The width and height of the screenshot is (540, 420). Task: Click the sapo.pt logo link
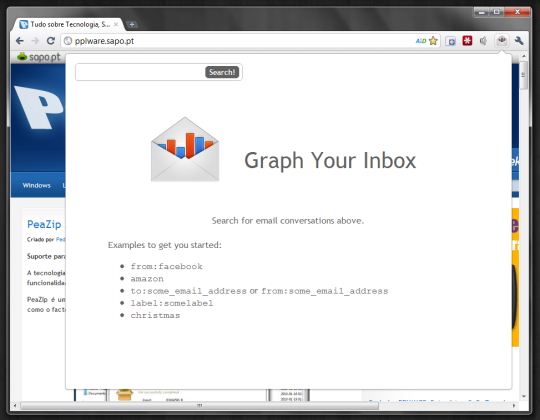click(39, 57)
